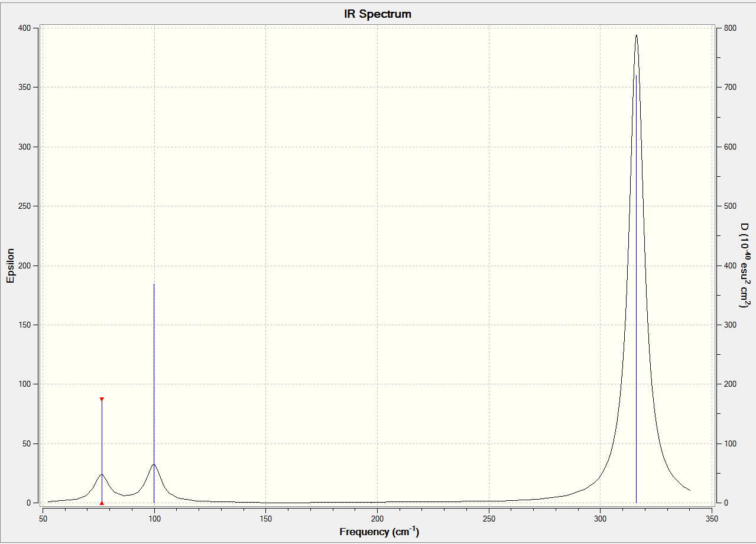This screenshot has width=756, height=544.
Task: Click the 250 tick label on the Epsilon axis
Action: (24, 206)
